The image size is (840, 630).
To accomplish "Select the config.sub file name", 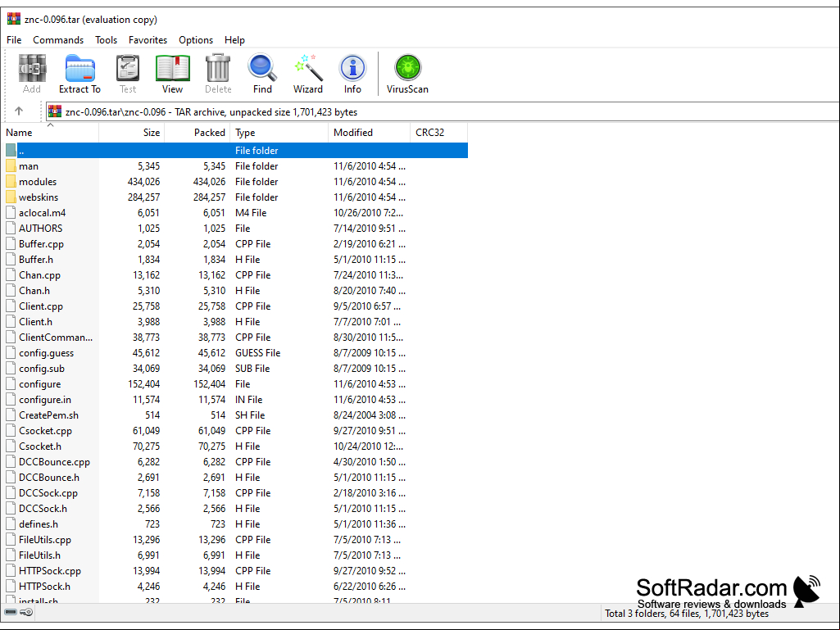I will 42,369.
